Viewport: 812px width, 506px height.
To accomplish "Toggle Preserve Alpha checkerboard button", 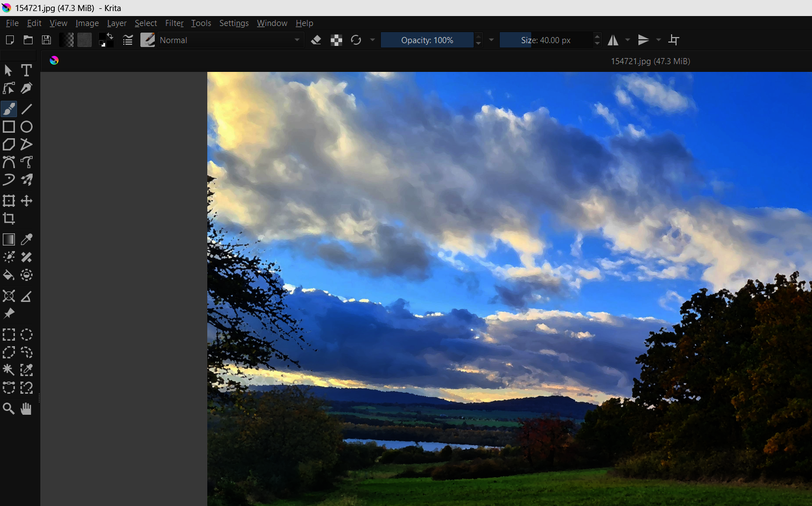I will [336, 40].
